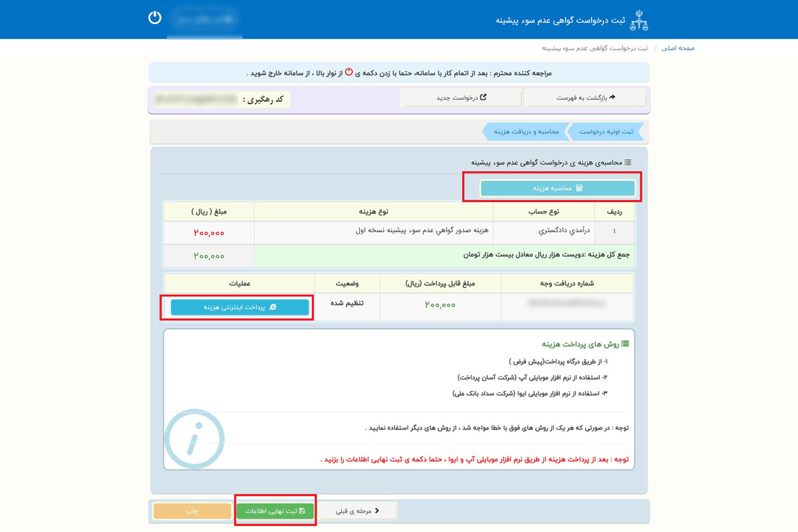Click left chevron on مرحله ی قبلی
Screen dimensions: 798x532
coord(377,511)
